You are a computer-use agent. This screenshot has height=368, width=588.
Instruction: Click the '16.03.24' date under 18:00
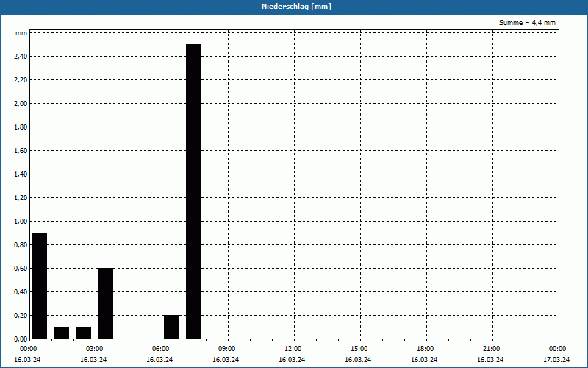point(424,360)
